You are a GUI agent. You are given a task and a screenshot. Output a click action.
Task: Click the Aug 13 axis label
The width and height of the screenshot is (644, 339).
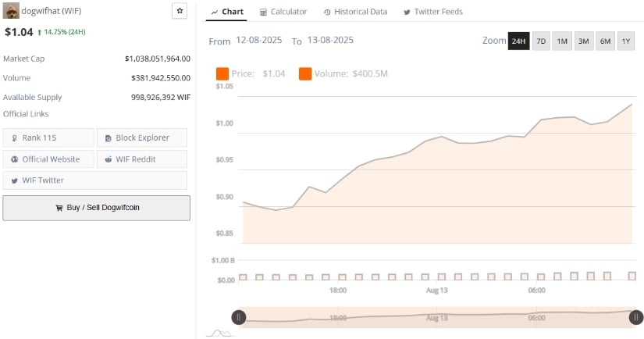coord(436,290)
